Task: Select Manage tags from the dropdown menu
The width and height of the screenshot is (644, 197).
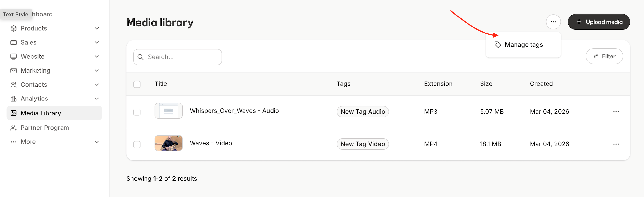Action: (x=523, y=45)
